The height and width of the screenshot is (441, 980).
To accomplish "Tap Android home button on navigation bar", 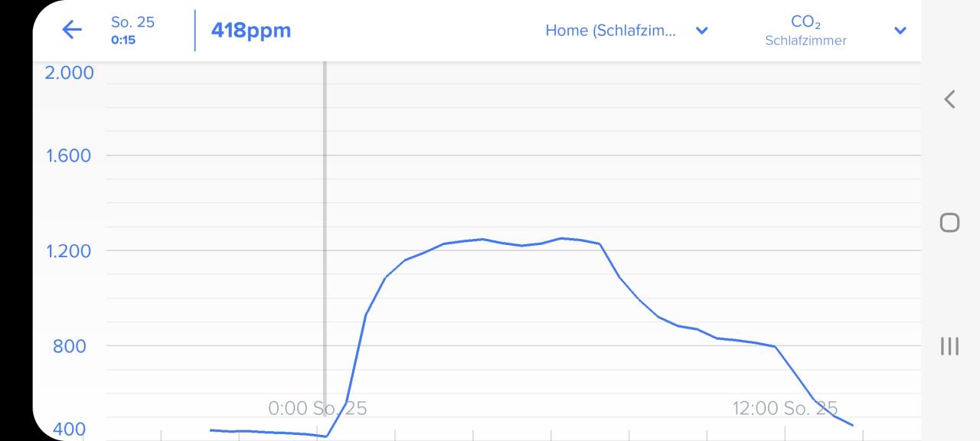I will 949,222.
